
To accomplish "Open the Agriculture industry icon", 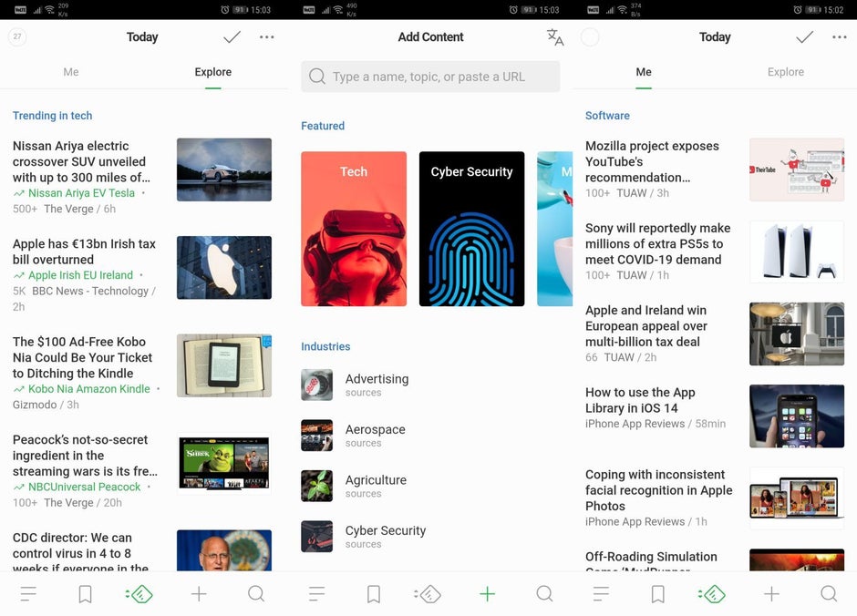I will click(x=316, y=486).
